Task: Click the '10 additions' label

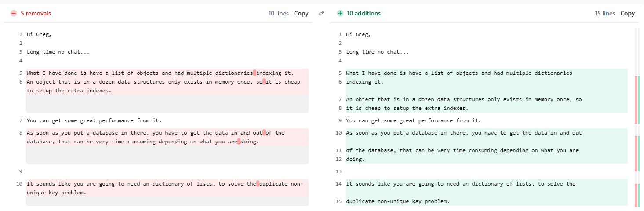Action: (x=364, y=14)
